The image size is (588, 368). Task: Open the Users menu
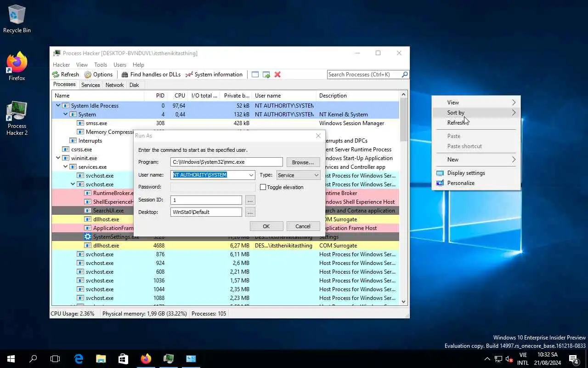coord(120,65)
